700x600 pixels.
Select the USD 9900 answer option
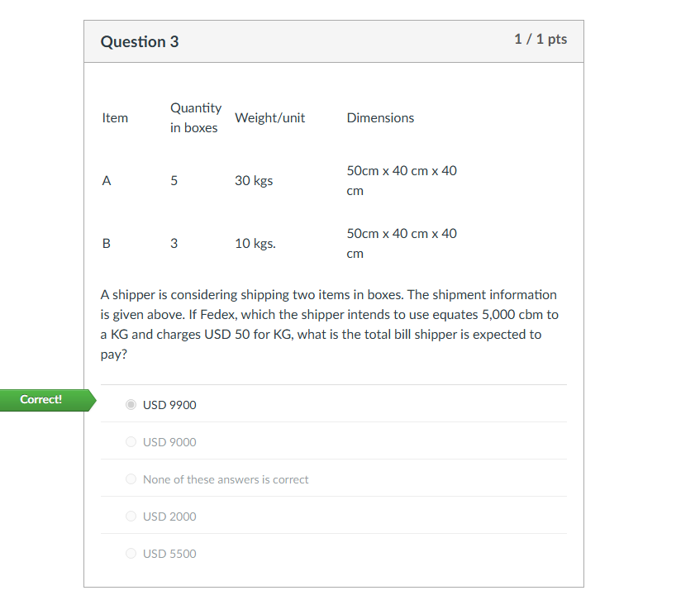point(131,404)
